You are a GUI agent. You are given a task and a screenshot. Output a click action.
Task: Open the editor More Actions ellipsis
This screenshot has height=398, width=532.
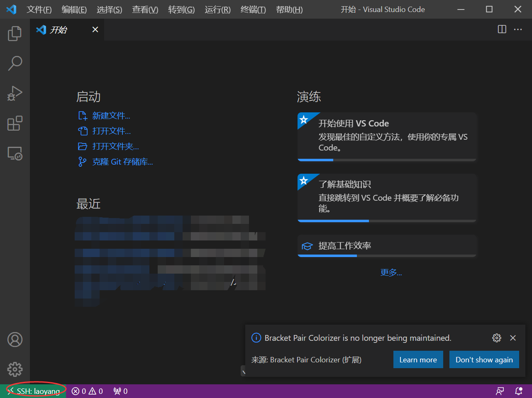pyautogui.click(x=518, y=29)
